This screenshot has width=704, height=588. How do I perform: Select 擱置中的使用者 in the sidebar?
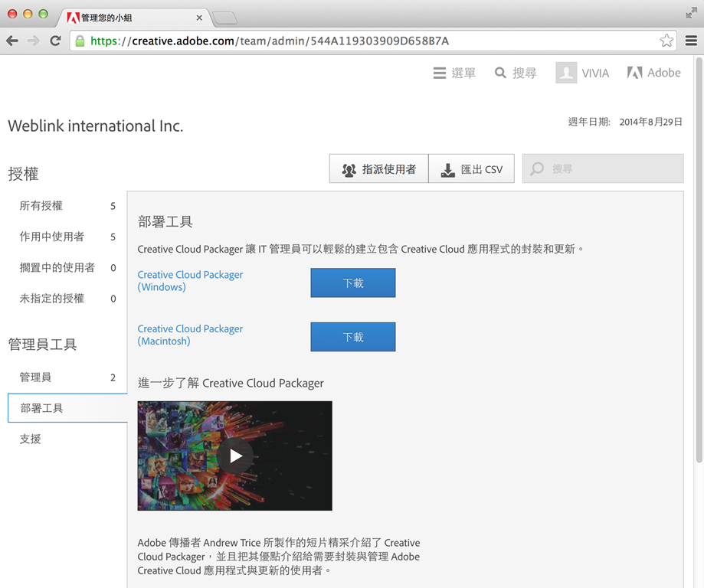(x=67, y=268)
